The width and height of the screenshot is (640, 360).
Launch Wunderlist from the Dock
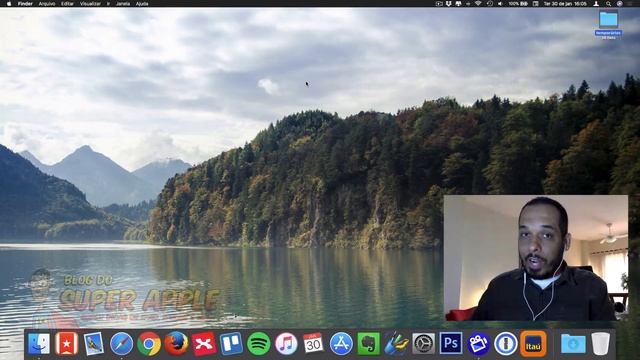(67, 344)
